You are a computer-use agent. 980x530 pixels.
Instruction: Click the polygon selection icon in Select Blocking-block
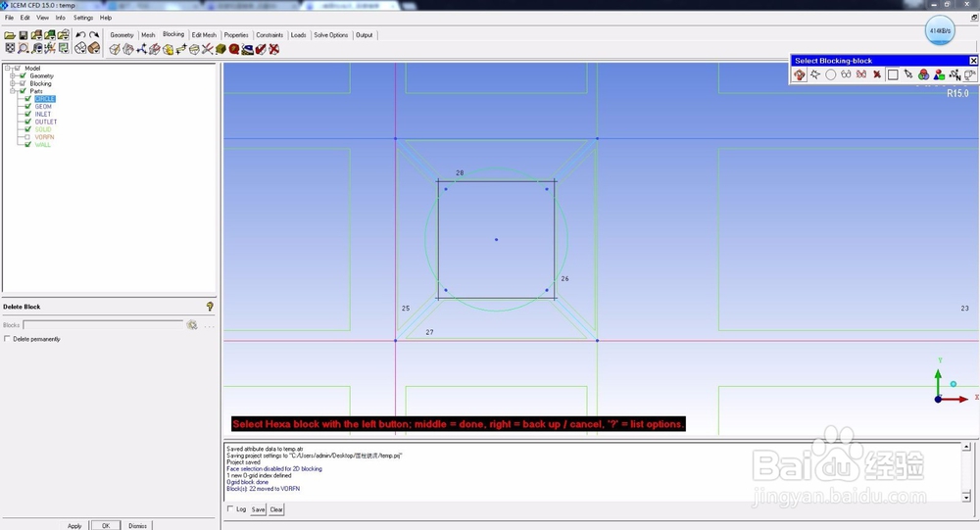(x=815, y=74)
